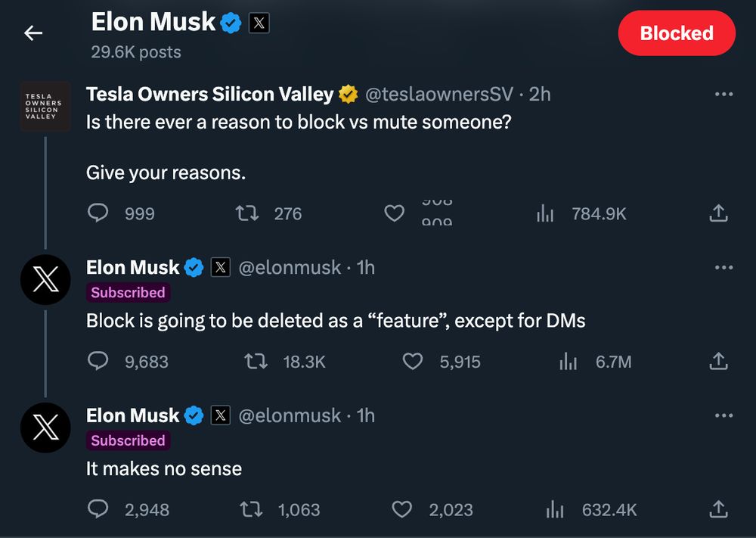Click the X affiliation badge in header
Viewport: 756px width, 538px height.
pyautogui.click(x=259, y=23)
